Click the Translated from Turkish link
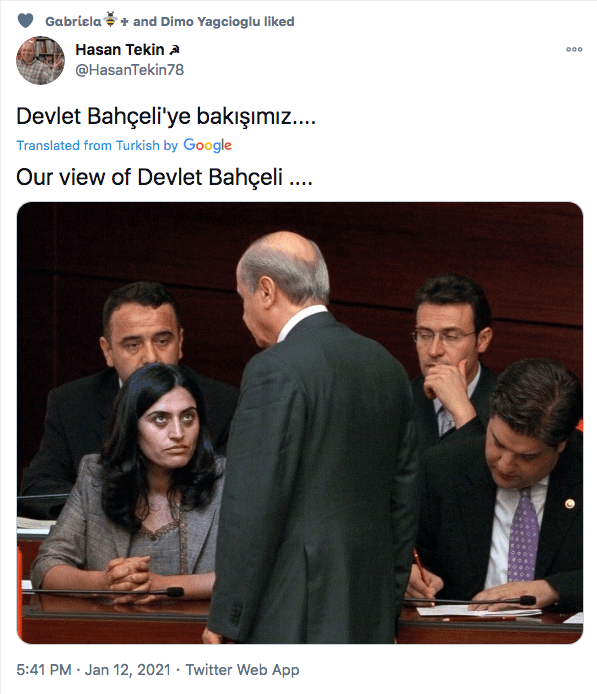597x694 pixels. coord(88,145)
